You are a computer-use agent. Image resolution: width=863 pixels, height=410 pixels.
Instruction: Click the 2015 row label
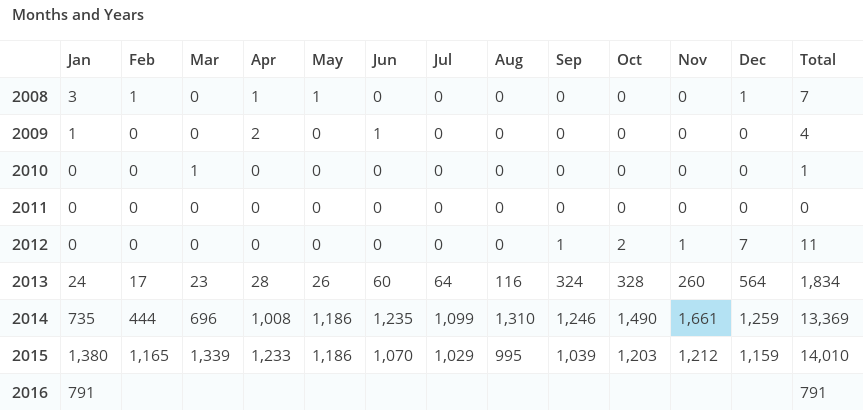(29, 355)
